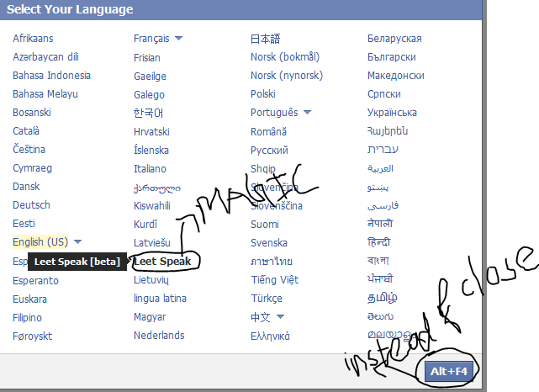Select the Leet Speak language
The width and height of the screenshot is (539, 392).
tap(162, 262)
